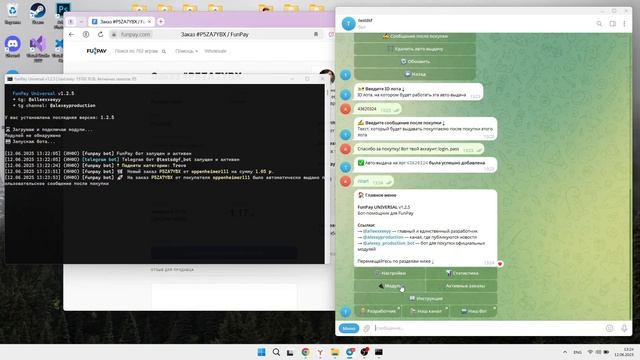Switch to the console window taskbar icon
Viewport: 640px width, 360px height.
[379, 352]
